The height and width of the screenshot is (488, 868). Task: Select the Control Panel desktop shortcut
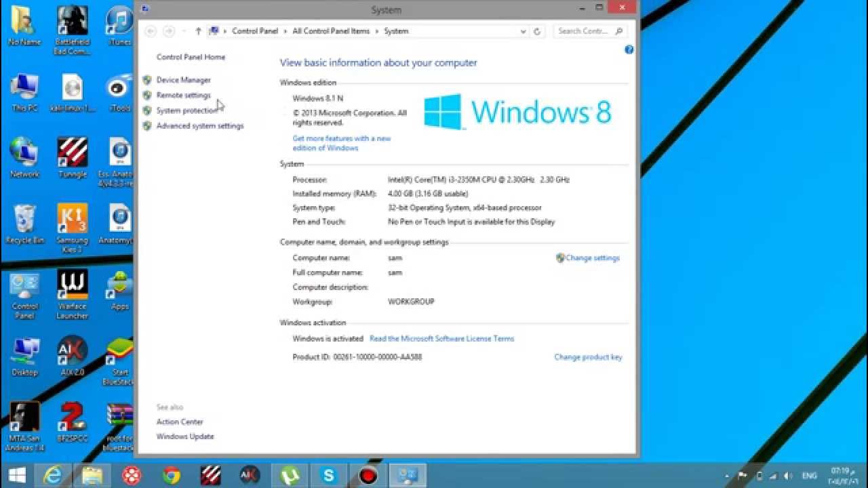pyautogui.click(x=24, y=295)
